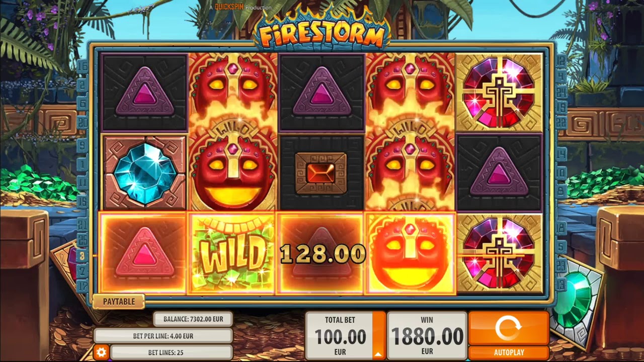Spin the reels with the circular arrow button
The image size is (644, 362).
coord(509,328)
